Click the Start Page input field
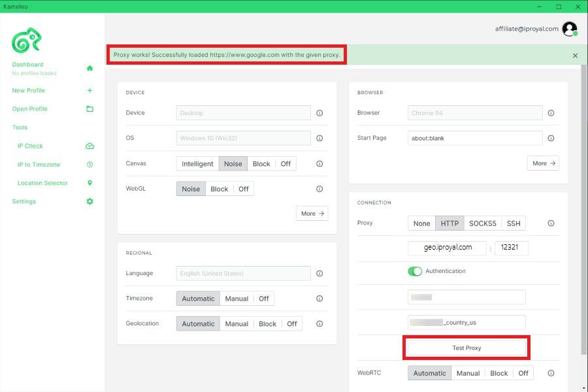This screenshot has height=392, width=588. [475, 138]
